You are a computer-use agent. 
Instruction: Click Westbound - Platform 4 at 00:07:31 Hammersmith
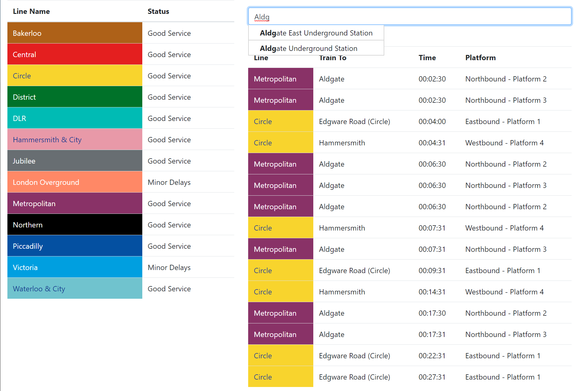[x=504, y=228]
